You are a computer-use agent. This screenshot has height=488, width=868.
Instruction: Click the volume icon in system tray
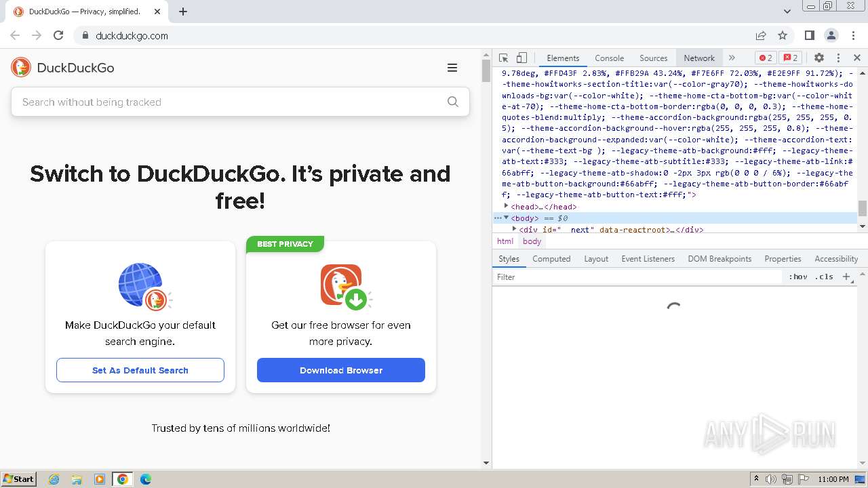[x=771, y=479]
